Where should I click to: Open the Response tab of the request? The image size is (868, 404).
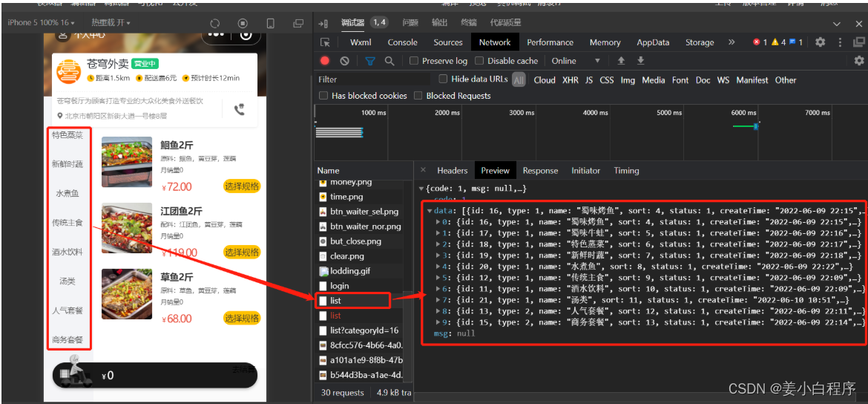pos(540,171)
